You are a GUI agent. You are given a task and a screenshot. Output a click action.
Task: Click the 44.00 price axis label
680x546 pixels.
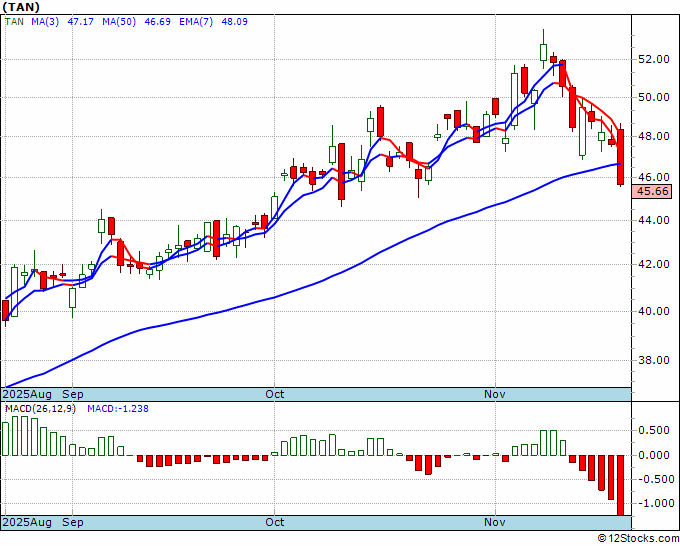tap(654, 220)
